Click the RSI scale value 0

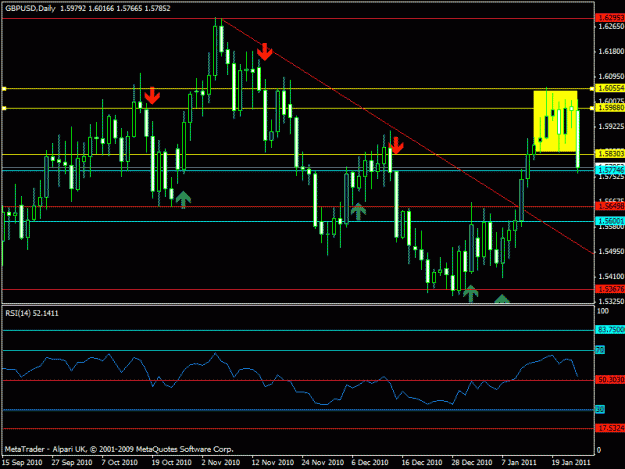(599, 450)
